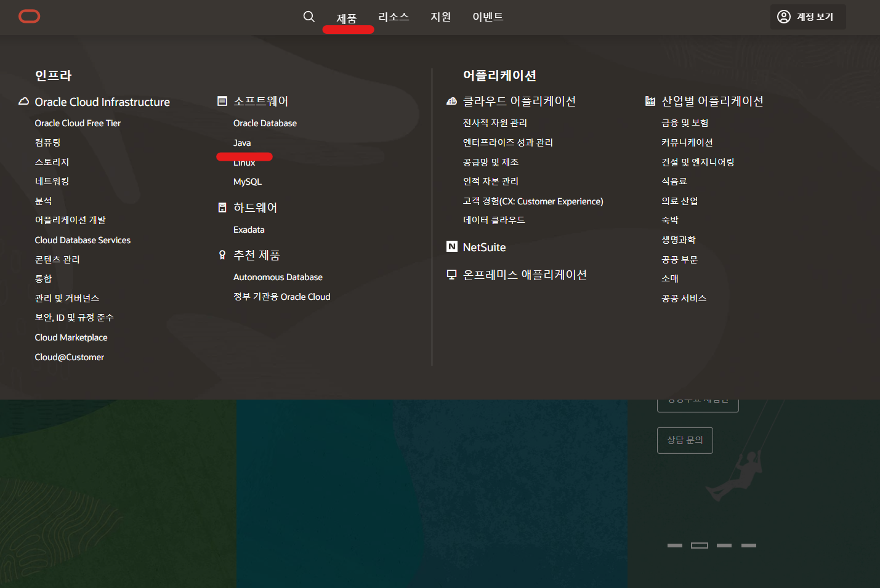Viewport: 880px width, 588px height.
Task: Go to 컴퓨팅 page
Action: tap(47, 143)
